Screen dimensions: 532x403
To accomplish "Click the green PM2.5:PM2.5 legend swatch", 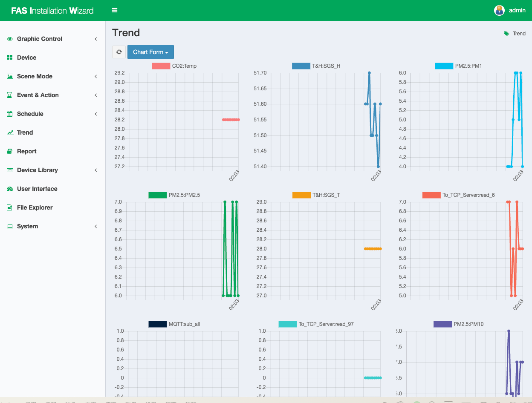I will (157, 195).
